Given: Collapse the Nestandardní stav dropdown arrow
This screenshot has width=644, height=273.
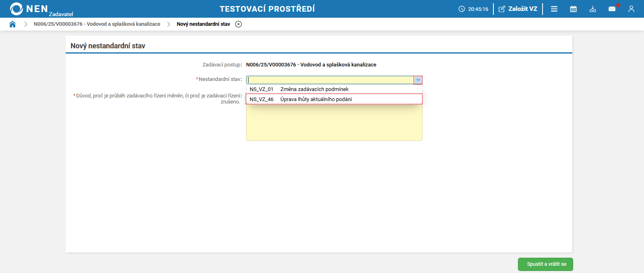Looking at the screenshot, I should 418,80.
